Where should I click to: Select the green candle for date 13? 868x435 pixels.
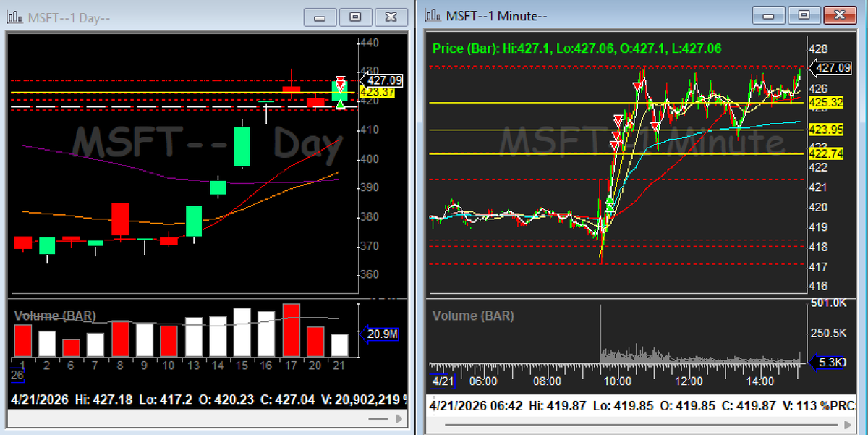(194, 221)
